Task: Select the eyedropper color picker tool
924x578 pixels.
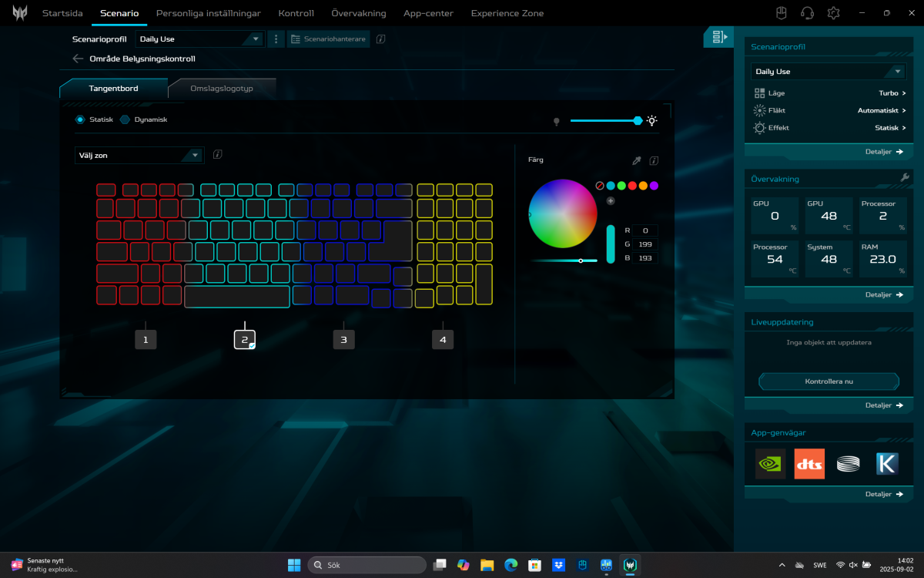Action: tap(636, 160)
